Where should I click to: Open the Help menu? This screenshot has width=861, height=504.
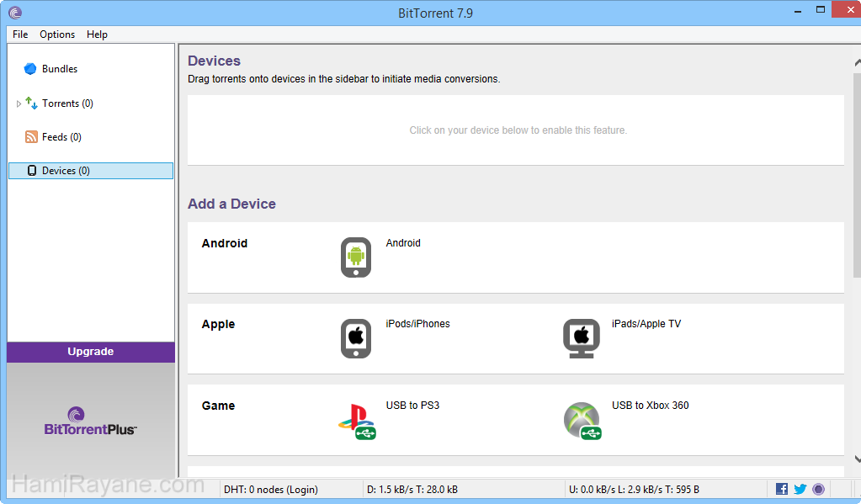pos(97,34)
